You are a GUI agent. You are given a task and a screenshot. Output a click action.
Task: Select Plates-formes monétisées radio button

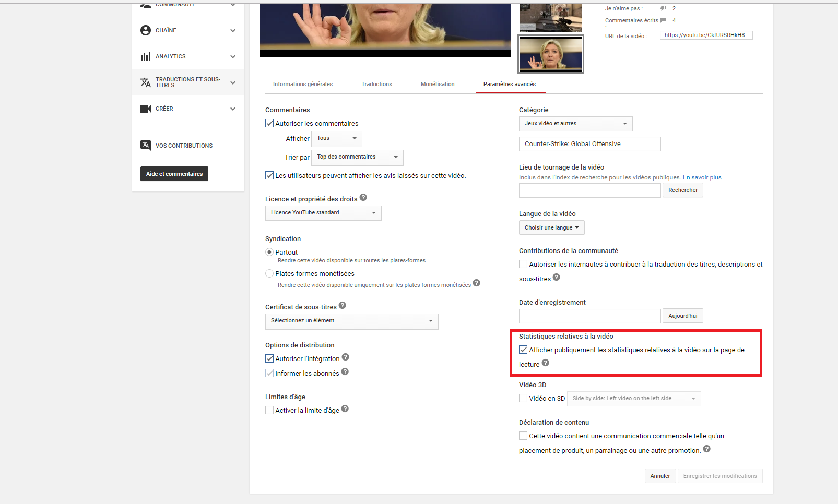point(269,273)
